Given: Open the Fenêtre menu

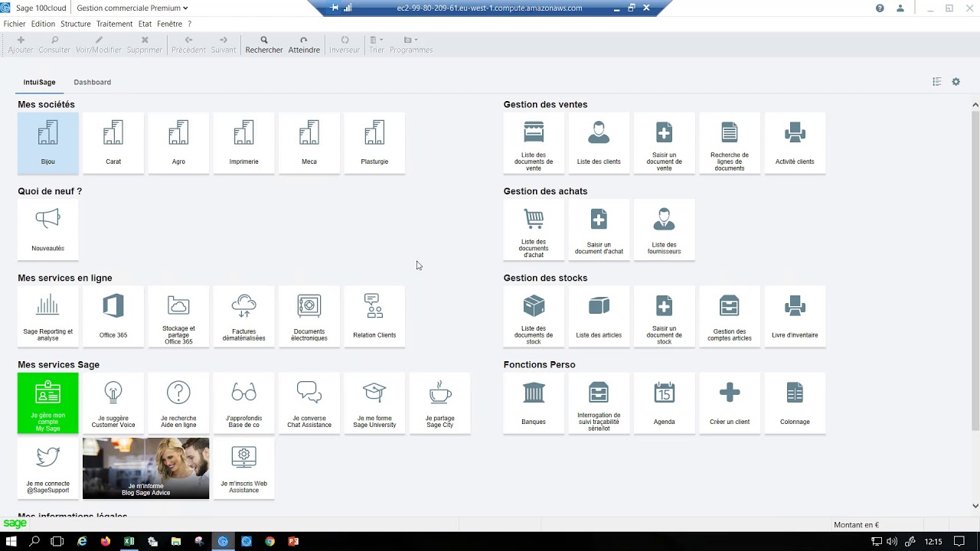Looking at the screenshot, I should click(x=170, y=24).
